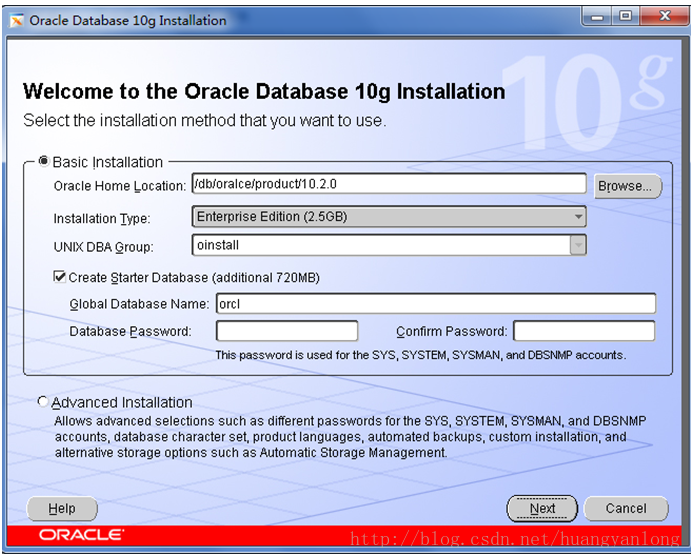The image size is (691, 559).
Task: Click the 'Oracle Home Location:' label
Action: pos(120,186)
